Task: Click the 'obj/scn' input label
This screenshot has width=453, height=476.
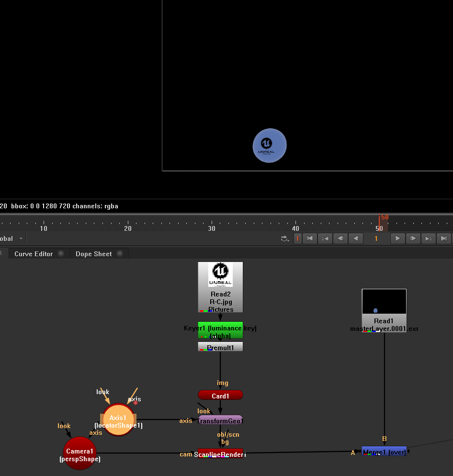Action: tap(228, 434)
